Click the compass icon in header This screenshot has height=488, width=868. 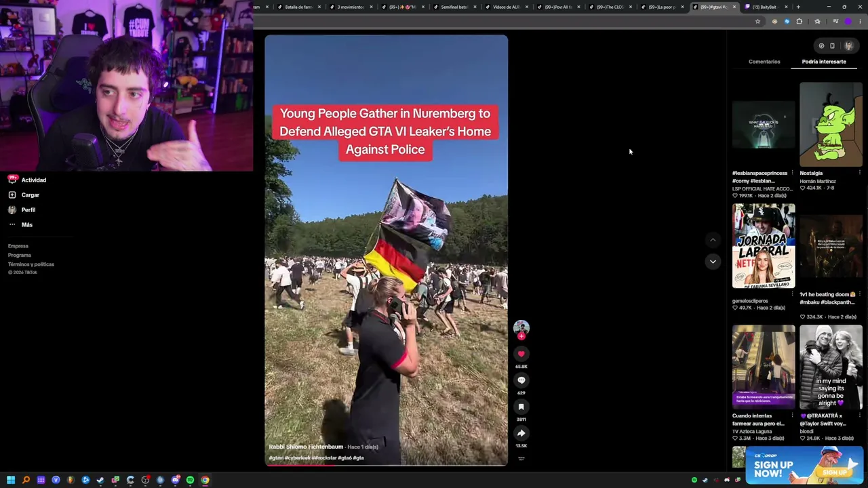coord(821,46)
